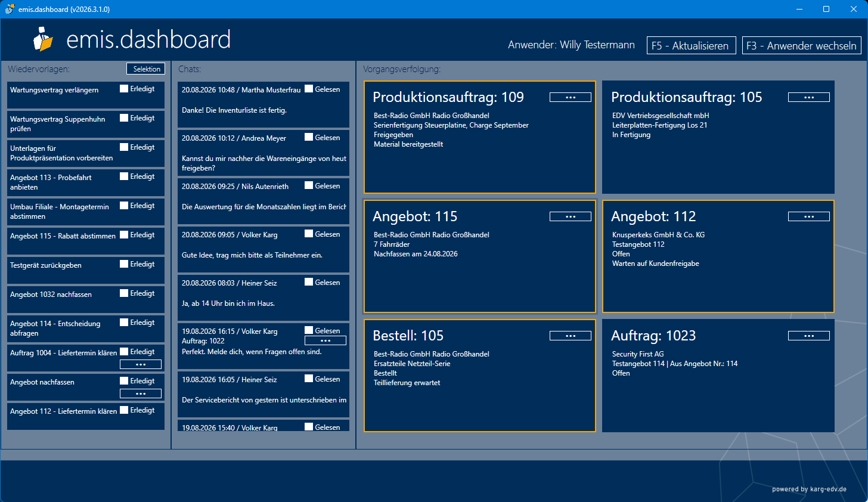The width and height of the screenshot is (868, 502).
Task: Click the 'Ersatzteile Netzteil-Serie' line
Action: tap(412, 364)
